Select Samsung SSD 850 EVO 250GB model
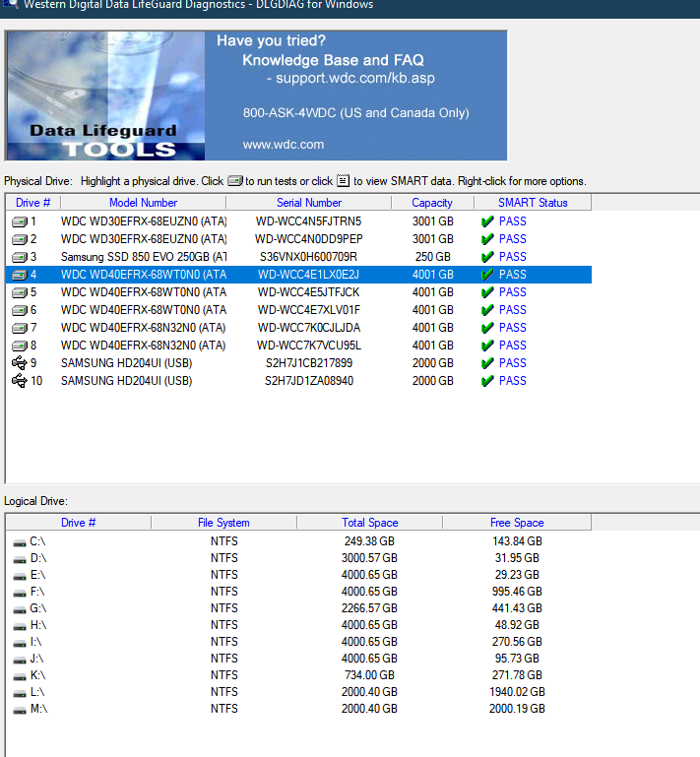 [x=144, y=257]
